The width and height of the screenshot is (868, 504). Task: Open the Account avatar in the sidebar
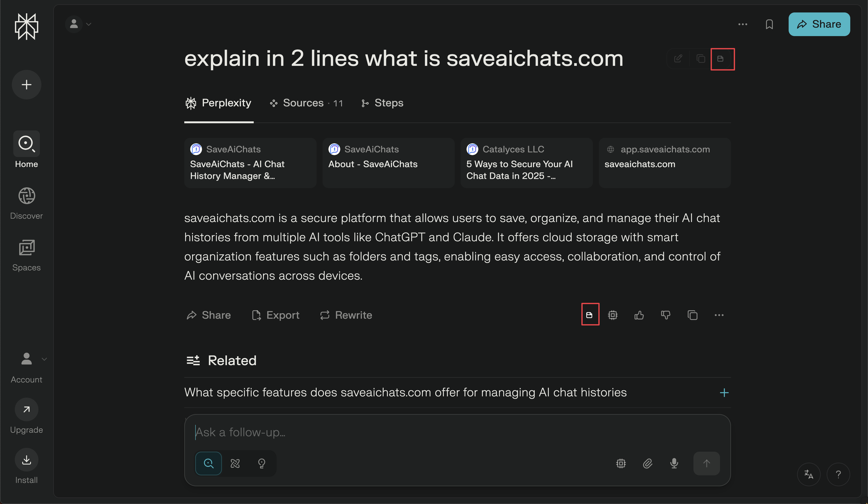click(x=27, y=359)
